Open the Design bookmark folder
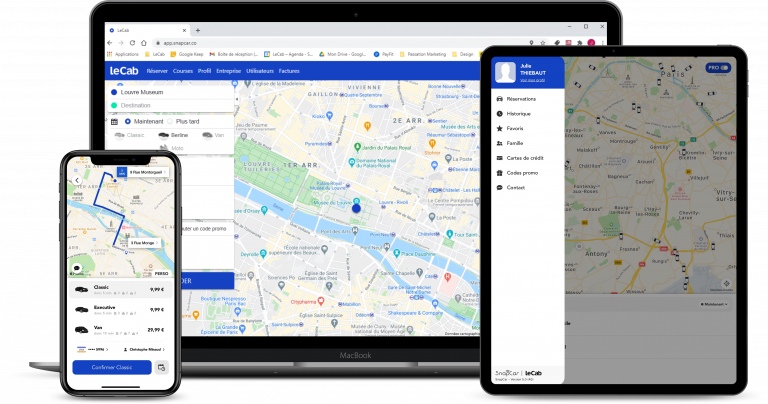The image size is (768, 404). pyautogui.click(x=462, y=54)
